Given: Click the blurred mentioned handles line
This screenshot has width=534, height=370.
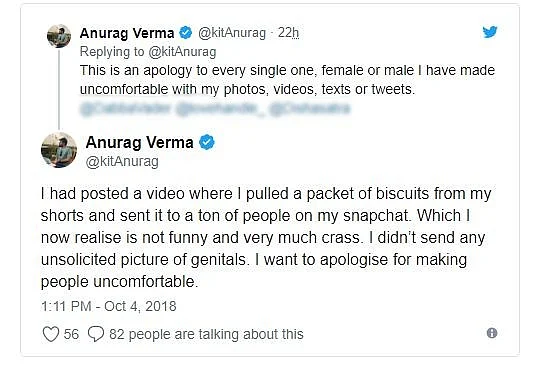Looking at the screenshot, I should point(215,108).
